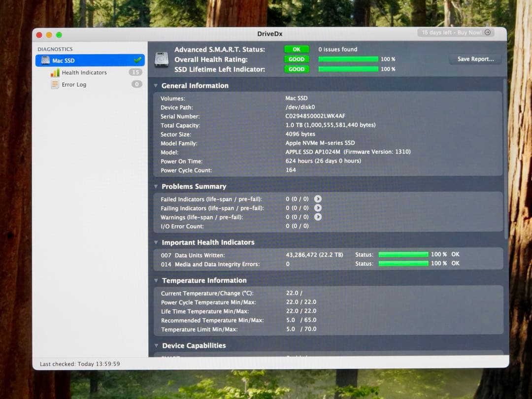View details arrow next to Warnings row
Viewport: 532px width, 399px height.
[x=318, y=217]
